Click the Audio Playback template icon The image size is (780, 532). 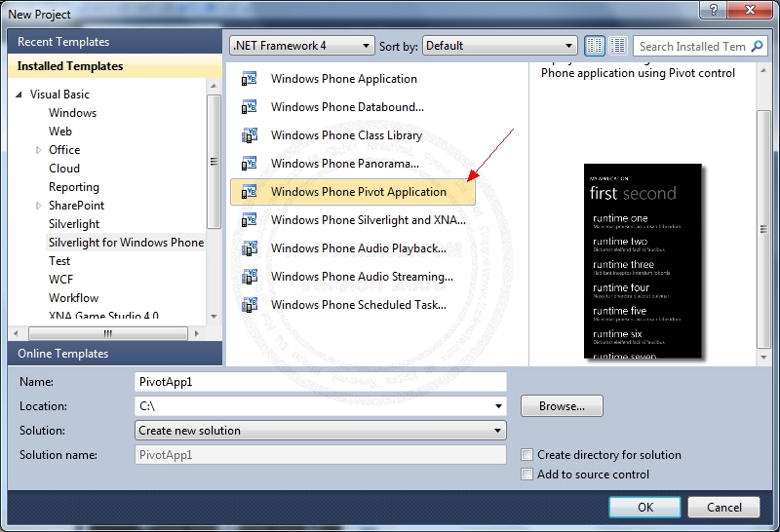point(249,248)
